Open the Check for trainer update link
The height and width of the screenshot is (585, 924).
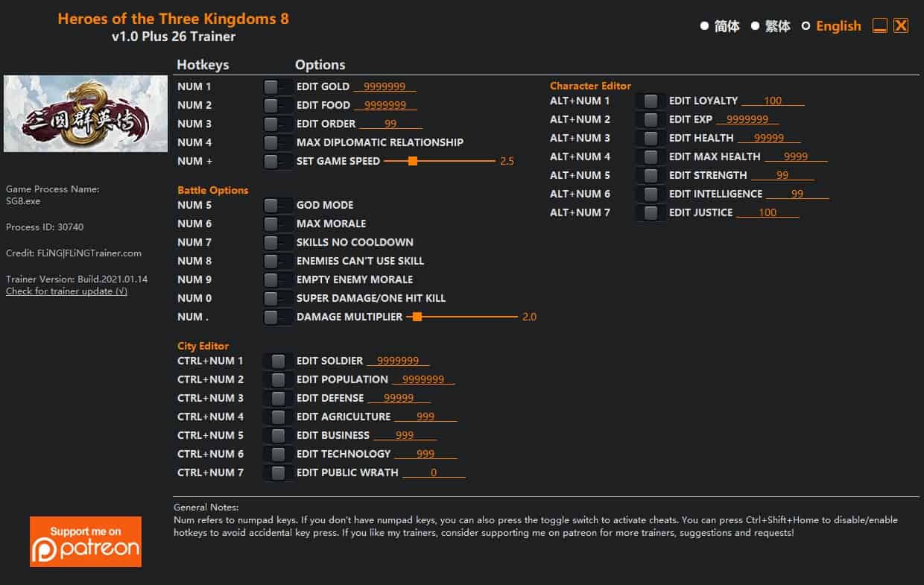(66, 291)
